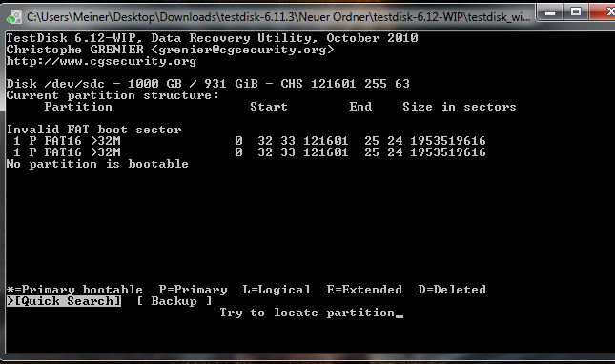Screen dimensions: 615x364
Task: Maximize the TestDisk console window
Action: (575, 12)
